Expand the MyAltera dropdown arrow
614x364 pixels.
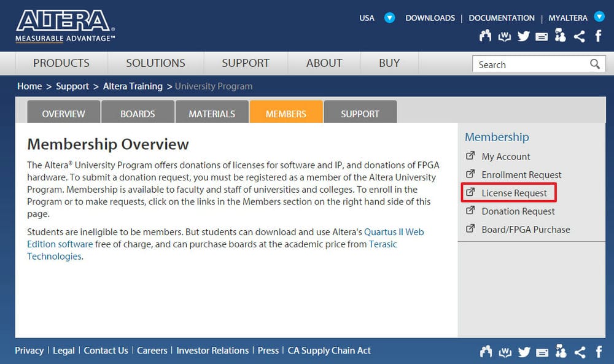click(x=599, y=17)
